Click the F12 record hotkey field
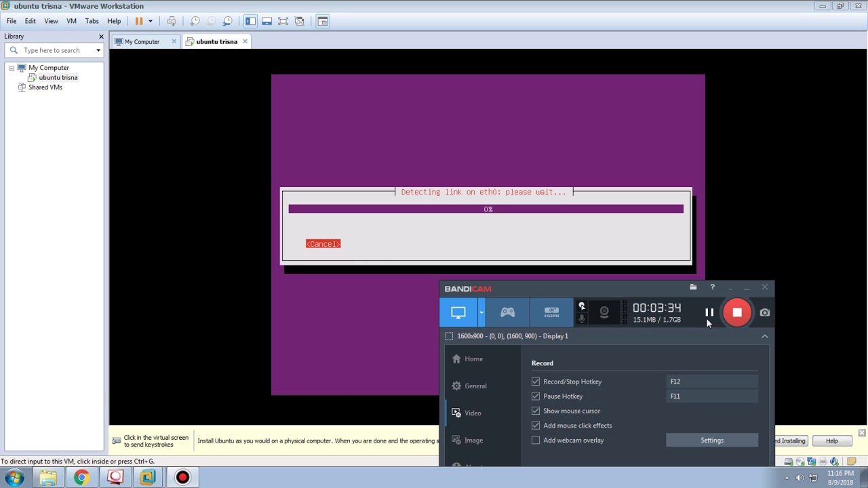868x488 pixels. [x=712, y=382]
